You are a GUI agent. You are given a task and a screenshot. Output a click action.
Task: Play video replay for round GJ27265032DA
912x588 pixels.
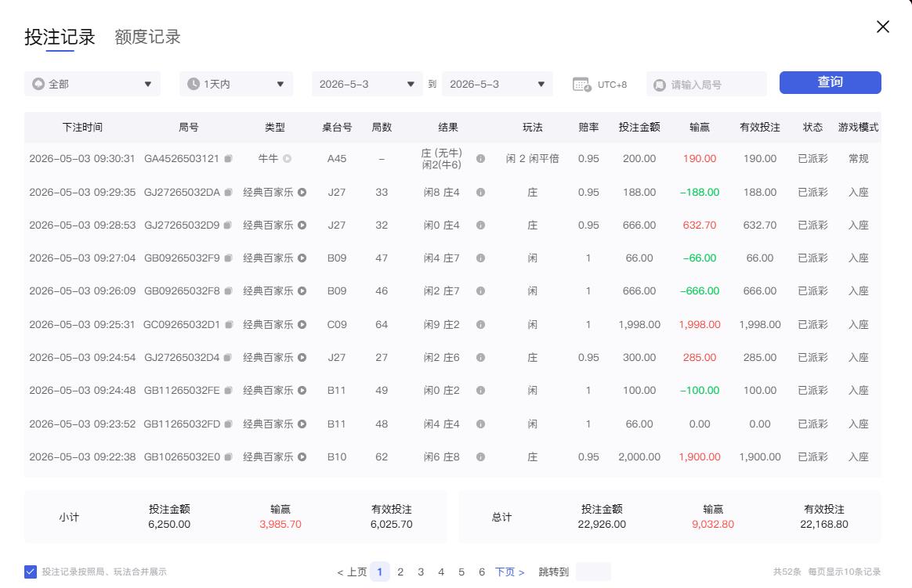tap(302, 193)
